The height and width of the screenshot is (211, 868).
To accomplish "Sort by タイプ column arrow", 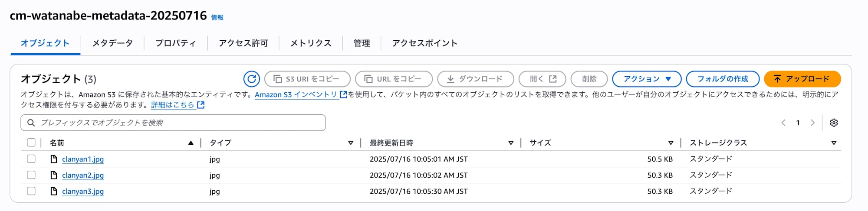I will click(351, 143).
